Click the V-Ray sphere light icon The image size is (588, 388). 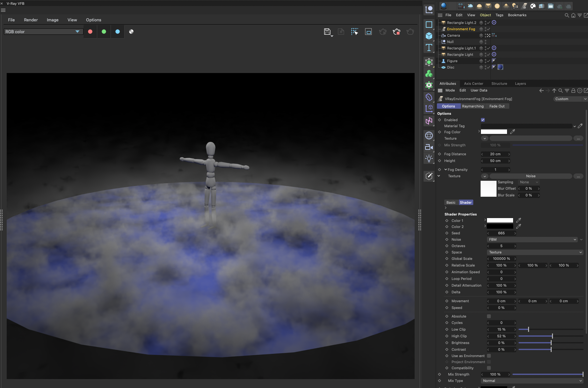pos(497,6)
